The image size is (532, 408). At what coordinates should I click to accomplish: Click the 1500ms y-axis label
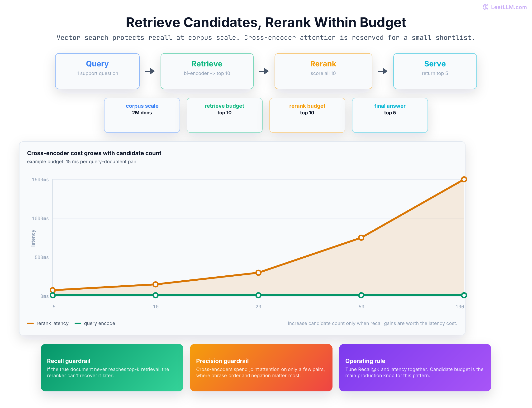click(40, 180)
